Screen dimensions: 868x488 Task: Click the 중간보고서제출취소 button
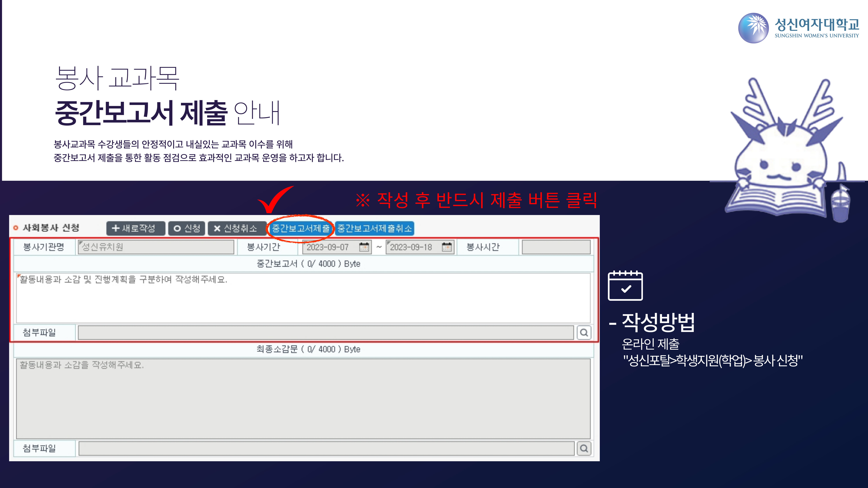point(375,228)
